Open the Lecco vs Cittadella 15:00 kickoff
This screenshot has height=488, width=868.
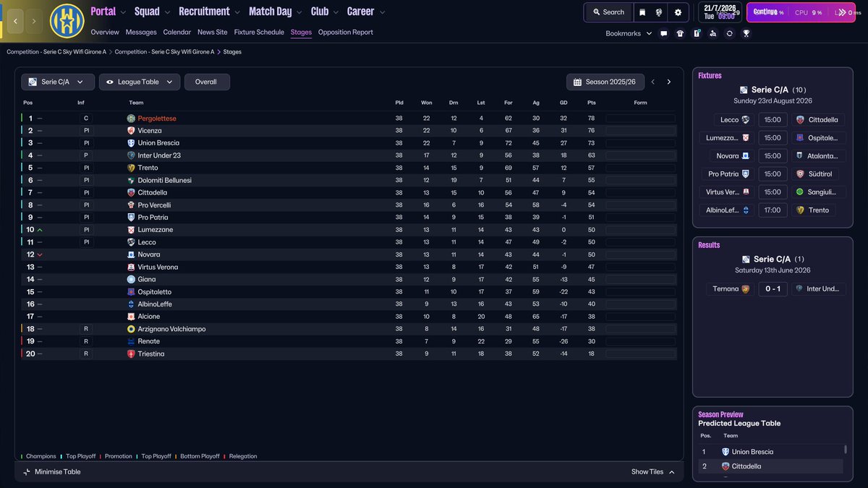click(x=773, y=120)
